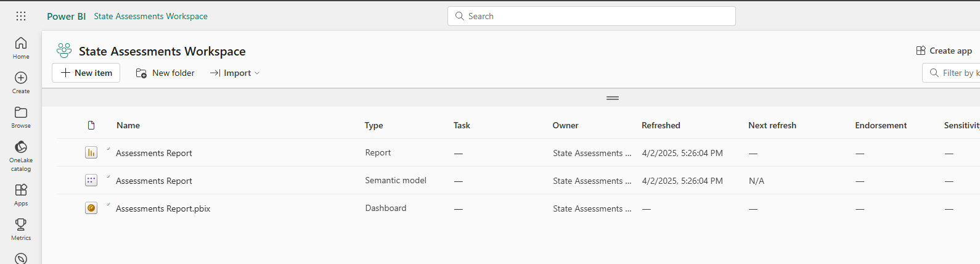Click the Power BI brand link
This screenshot has width=980, height=264.
point(66,17)
